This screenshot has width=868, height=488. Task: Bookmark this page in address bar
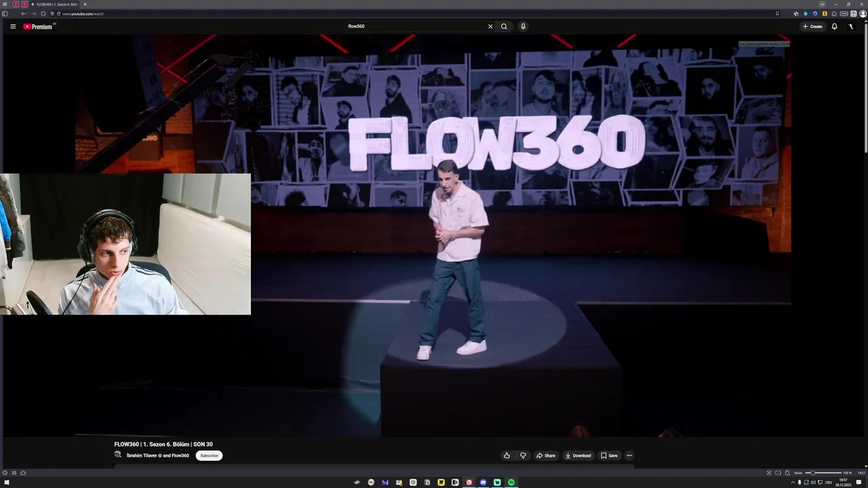tap(777, 14)
